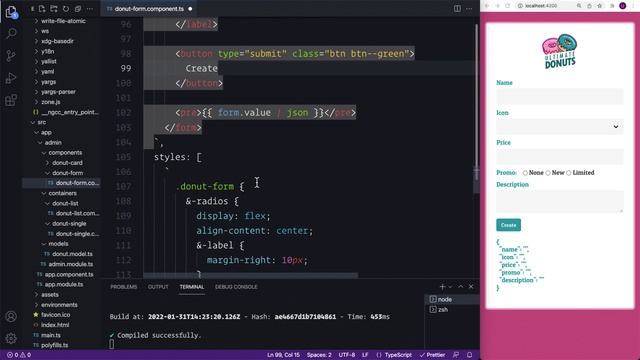The width and height of the screenshot is (640, 360).
Task: Open editor more actions ellipsis
Action: tap(469, 9)
